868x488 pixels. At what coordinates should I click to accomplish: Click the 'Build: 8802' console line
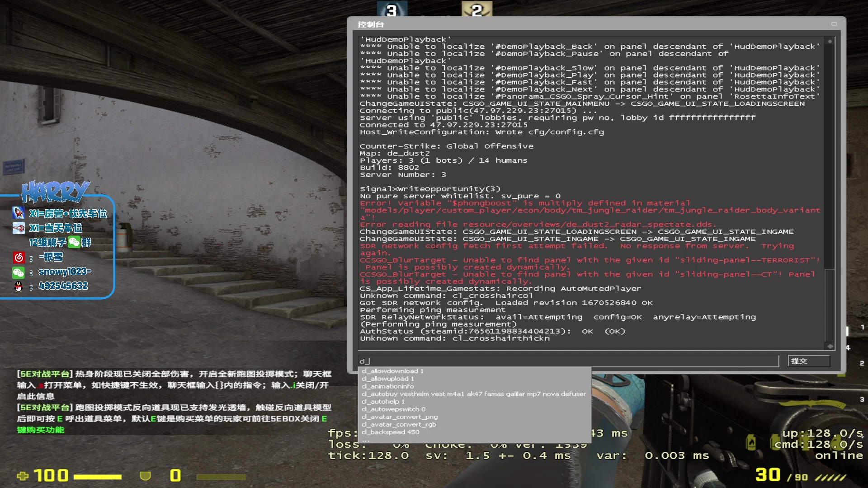tap(389, 168)
